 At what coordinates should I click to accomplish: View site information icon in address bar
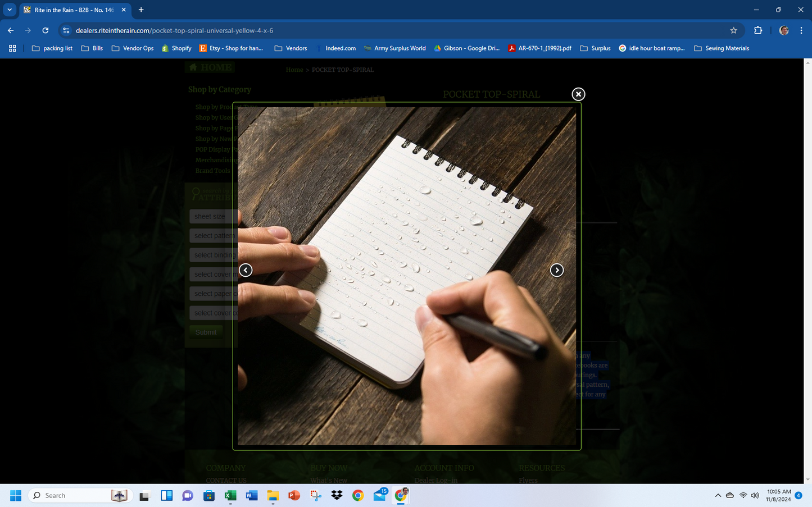(66, 30)
